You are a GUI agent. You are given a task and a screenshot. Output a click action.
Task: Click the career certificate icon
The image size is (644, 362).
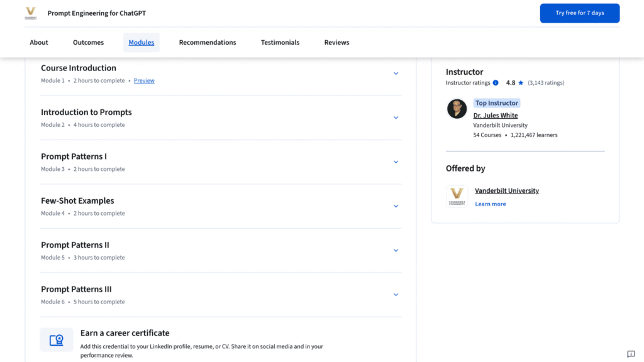tap(56, 340)
